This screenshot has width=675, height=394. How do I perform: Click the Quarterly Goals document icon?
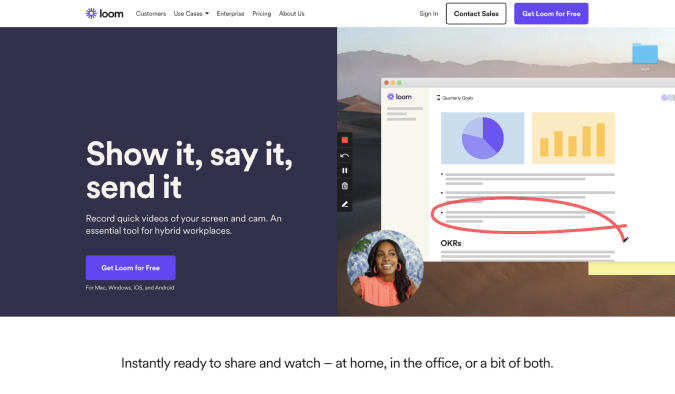pos(438,98)
